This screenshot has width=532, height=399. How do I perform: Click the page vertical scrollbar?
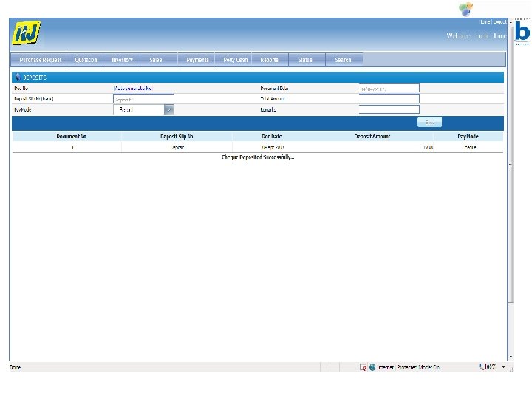pyautogui.click(x=511, y=164)
